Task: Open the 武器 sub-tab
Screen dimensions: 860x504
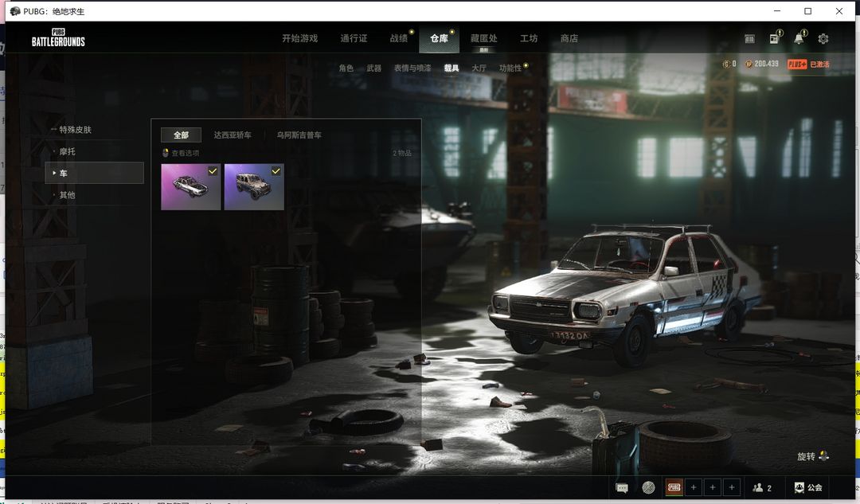Action: click(373, 68)
